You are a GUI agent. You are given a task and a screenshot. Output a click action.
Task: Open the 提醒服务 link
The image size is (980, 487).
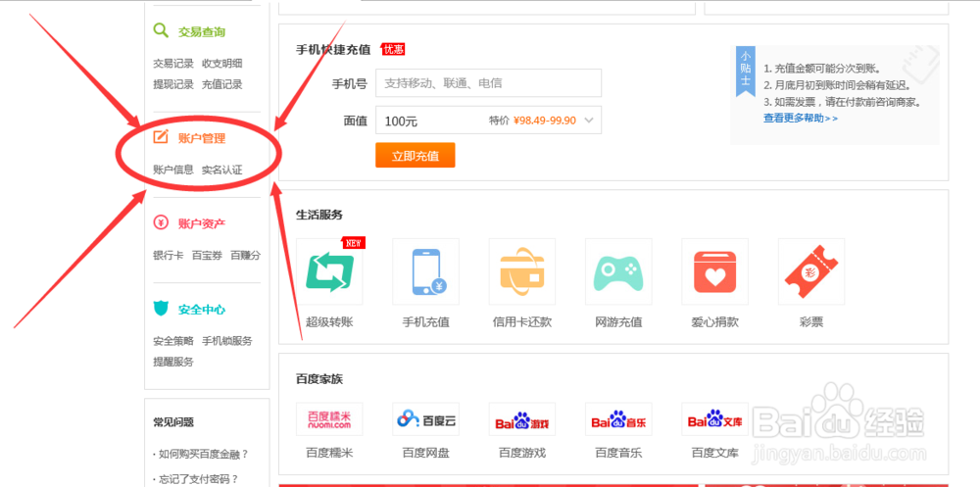click(x=173, y=362)
